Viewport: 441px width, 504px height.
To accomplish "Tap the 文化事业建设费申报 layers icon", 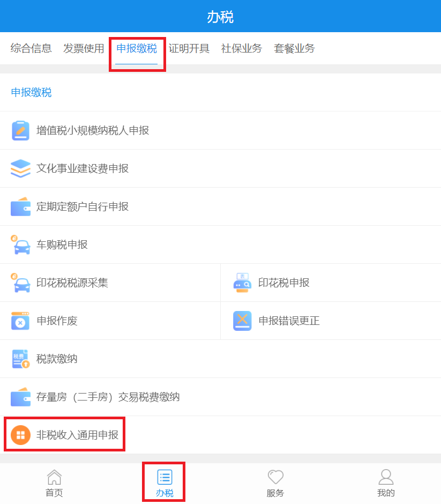I will tap(20, 168).
